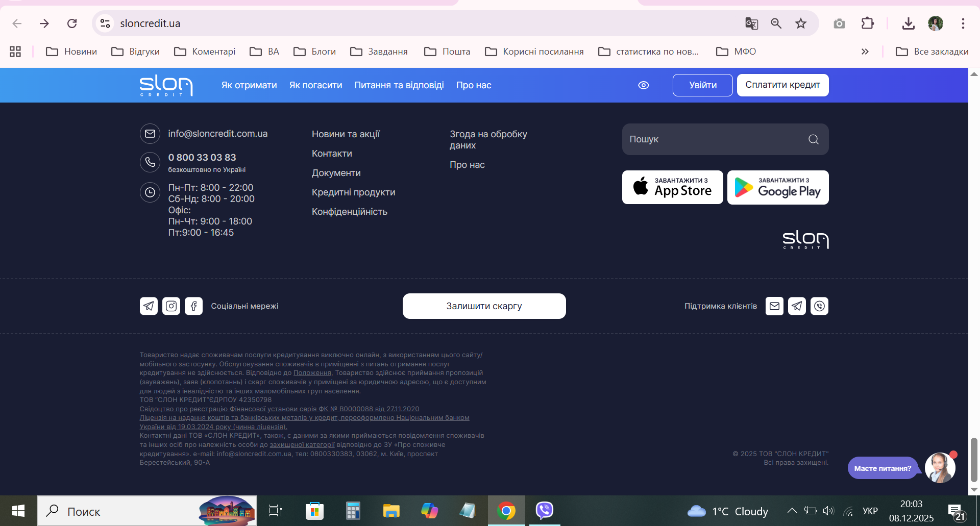The height and width of the screenshot is (526, 980).
Task: Open the Як отримати menu item
Action: pos(249,85)
